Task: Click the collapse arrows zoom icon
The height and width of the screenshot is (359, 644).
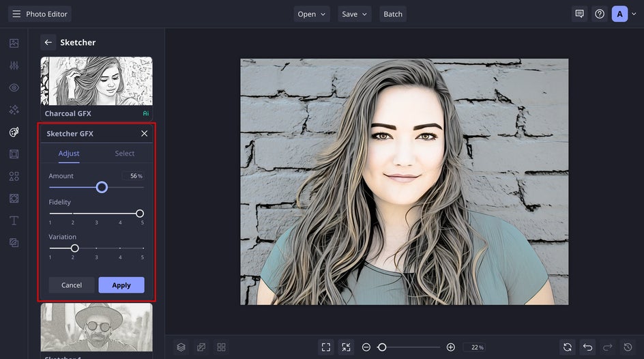Action: (x=347, y=347)
